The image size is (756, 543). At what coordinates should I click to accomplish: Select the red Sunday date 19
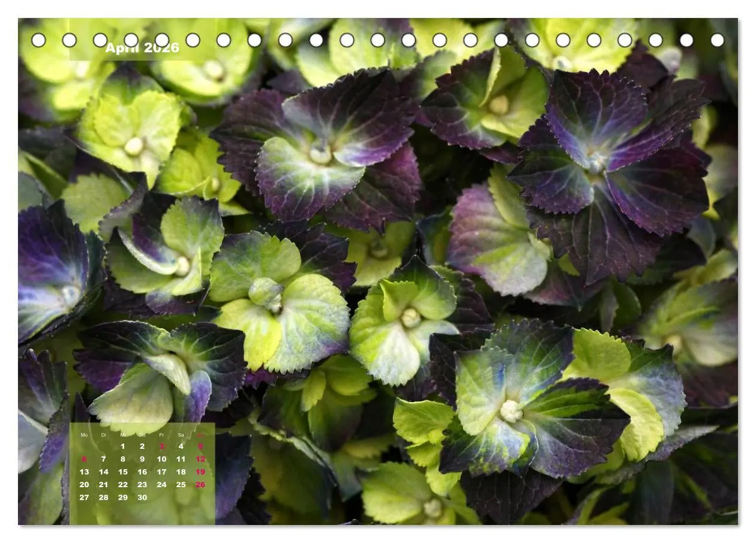200,472
